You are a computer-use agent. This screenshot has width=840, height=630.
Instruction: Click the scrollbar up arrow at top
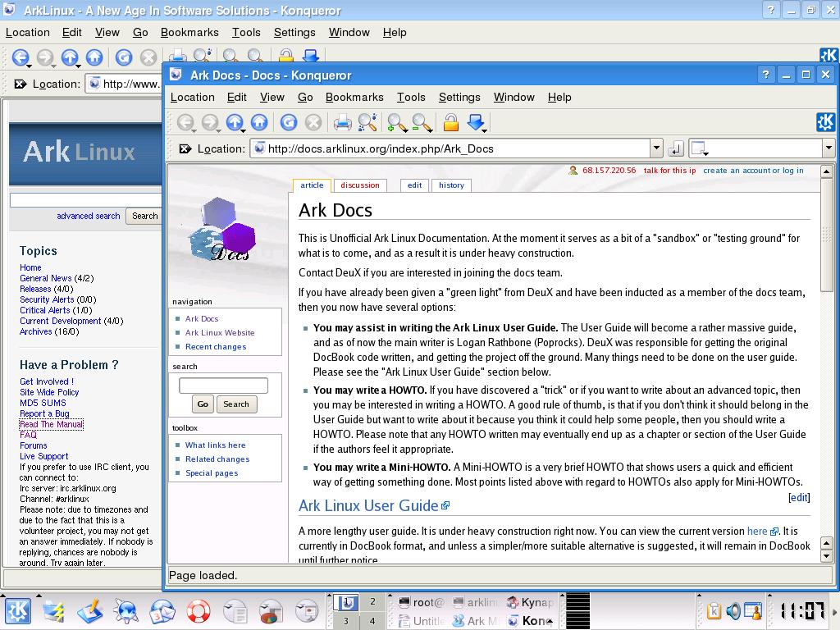(827, 172)
